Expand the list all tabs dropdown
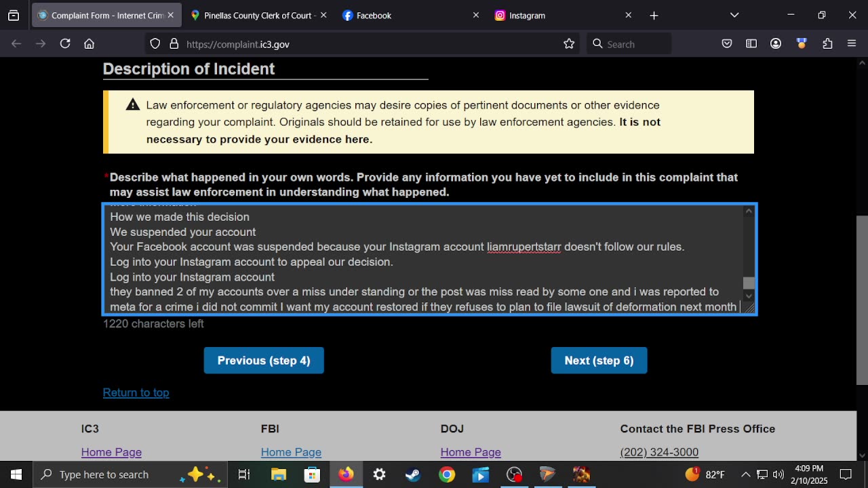This screenshot has height=488, width=868. 734,15
